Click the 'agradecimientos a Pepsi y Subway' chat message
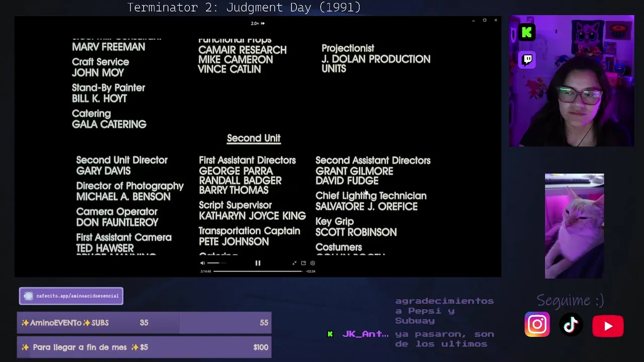644x362 pixels. tap(444, 311)
